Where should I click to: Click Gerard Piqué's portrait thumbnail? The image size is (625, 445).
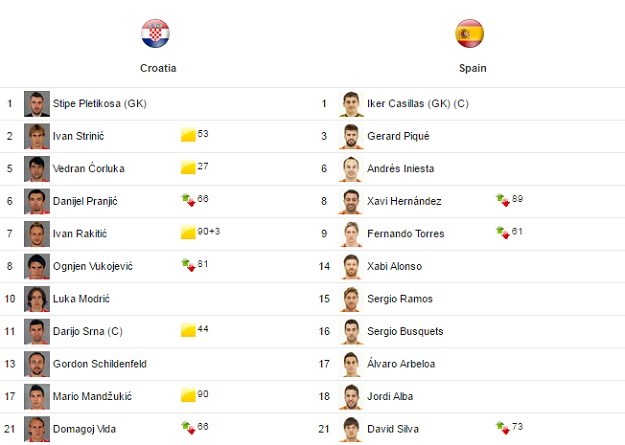(x=351, y=136)
